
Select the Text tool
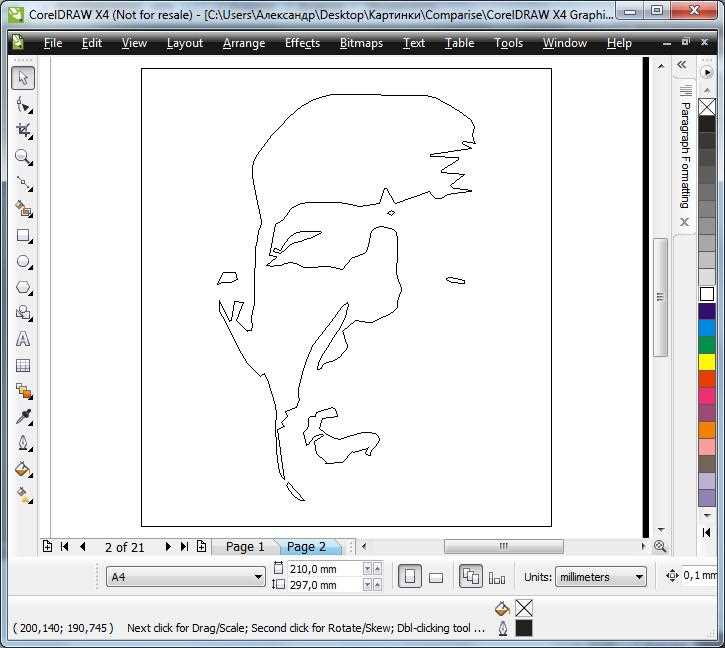coord(23,339)
